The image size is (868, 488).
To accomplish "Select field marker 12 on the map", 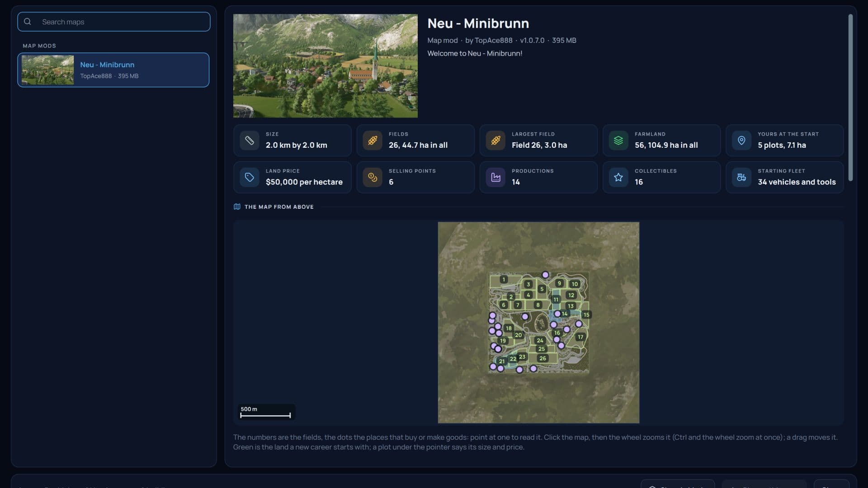I will tap(571, 295).
